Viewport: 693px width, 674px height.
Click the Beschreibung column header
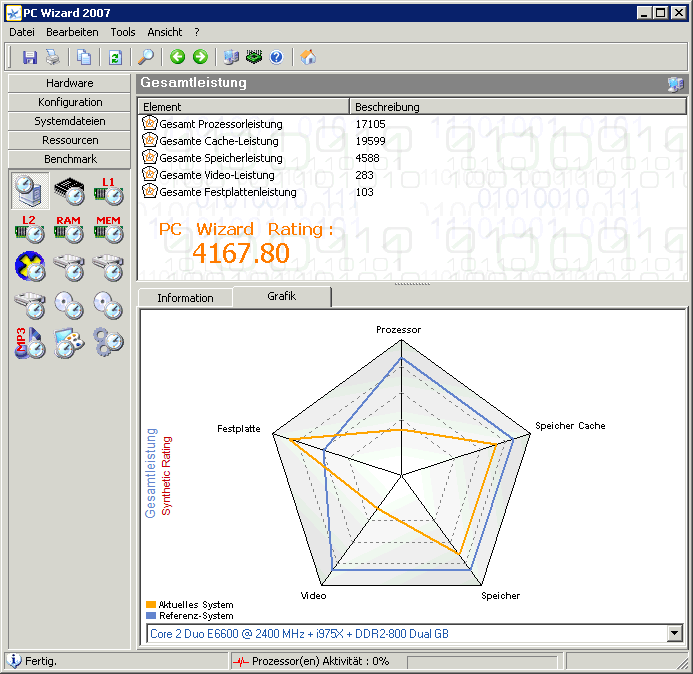[x=518, y=107]
